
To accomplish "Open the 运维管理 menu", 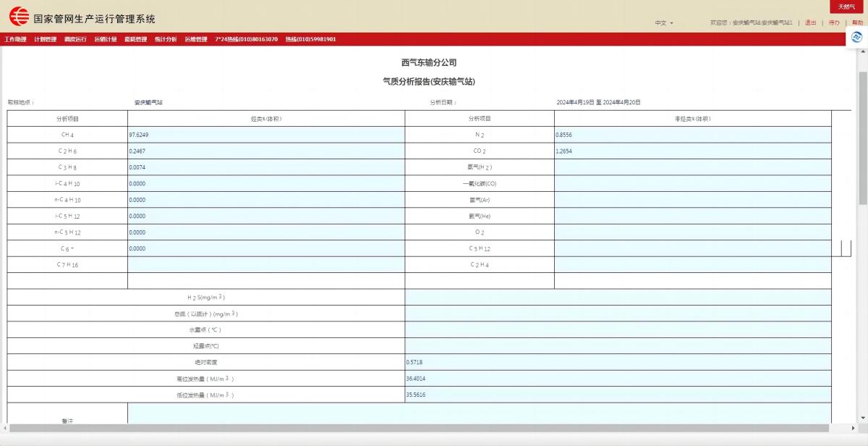I will point(195,39).
